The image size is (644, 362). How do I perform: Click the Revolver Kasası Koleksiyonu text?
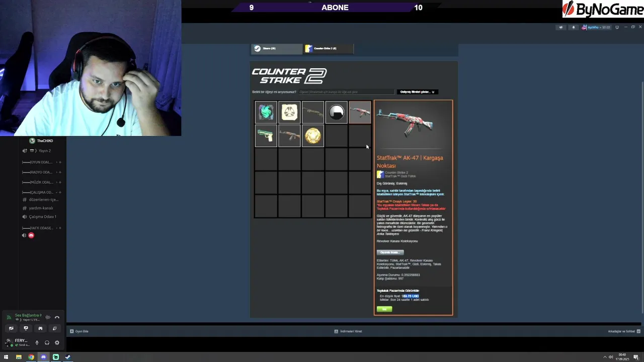pyautogui.click(x=397, y=241)
